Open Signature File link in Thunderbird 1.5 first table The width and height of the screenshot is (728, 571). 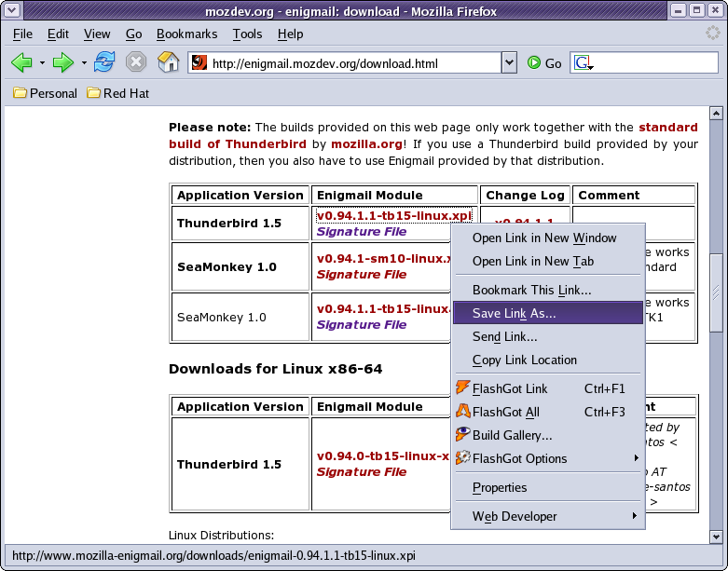(x=362, y=231)
